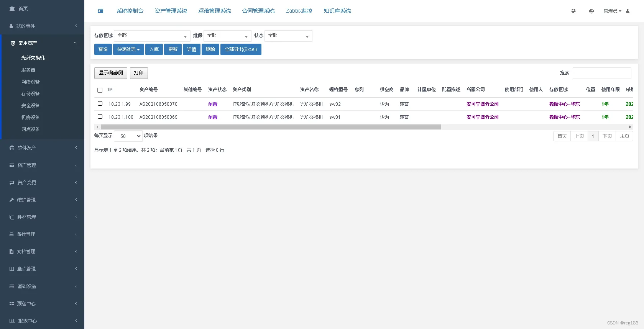Select 网络设备 in the sidebar
This screenshot has width=644, height=329.
(31, 82)
